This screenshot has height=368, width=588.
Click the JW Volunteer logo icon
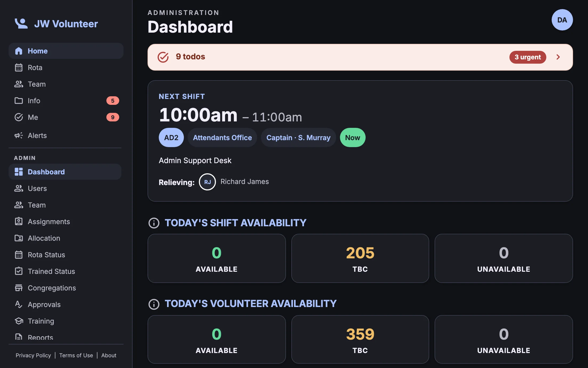click(x=21, y=24)
